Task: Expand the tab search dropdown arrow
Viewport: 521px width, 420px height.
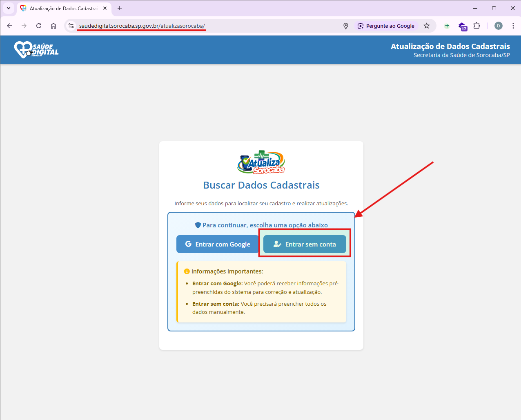Action: [x=9, y=8]
